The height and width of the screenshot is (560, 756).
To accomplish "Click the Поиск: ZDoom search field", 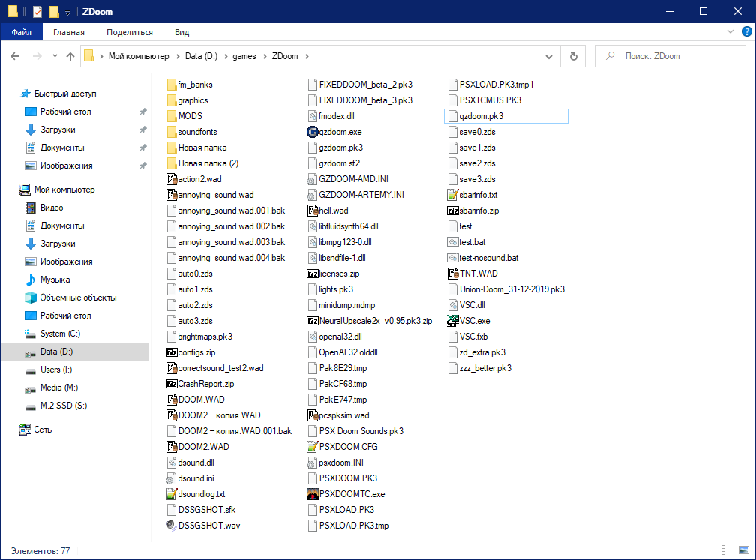I will click(x=670, y=56).
